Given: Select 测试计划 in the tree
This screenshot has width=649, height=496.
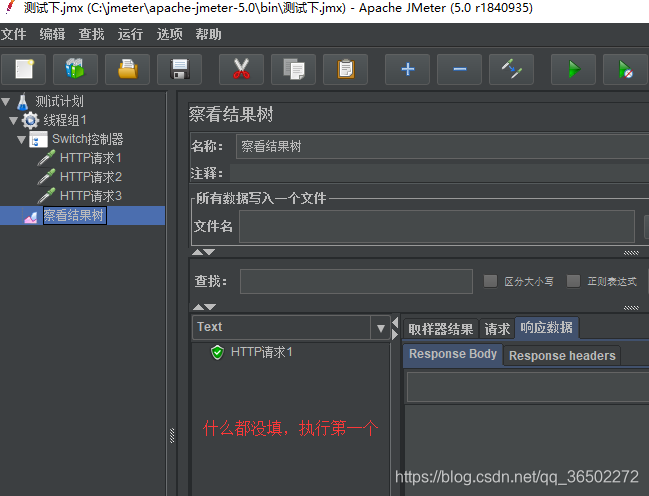Looking at the screenshot, I should 59,101.
